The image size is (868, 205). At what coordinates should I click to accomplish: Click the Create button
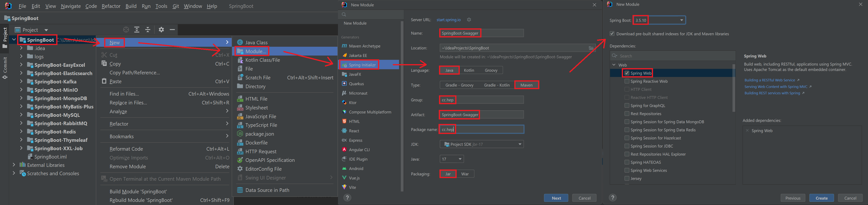click(x=821, y=198)
